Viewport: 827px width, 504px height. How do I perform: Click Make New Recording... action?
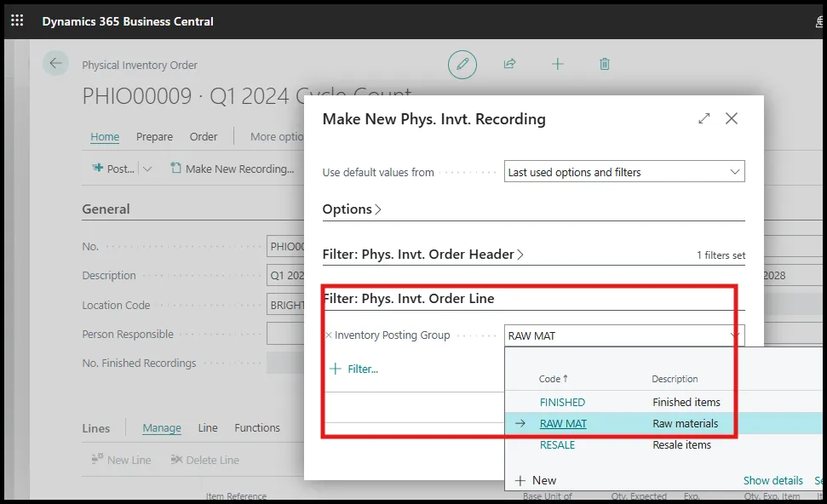click(233, 169)
